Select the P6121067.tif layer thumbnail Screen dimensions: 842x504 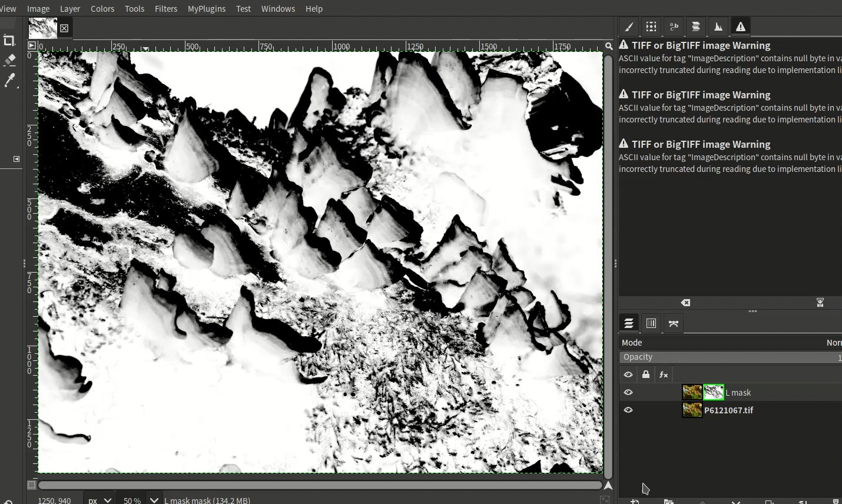[692, 410]
